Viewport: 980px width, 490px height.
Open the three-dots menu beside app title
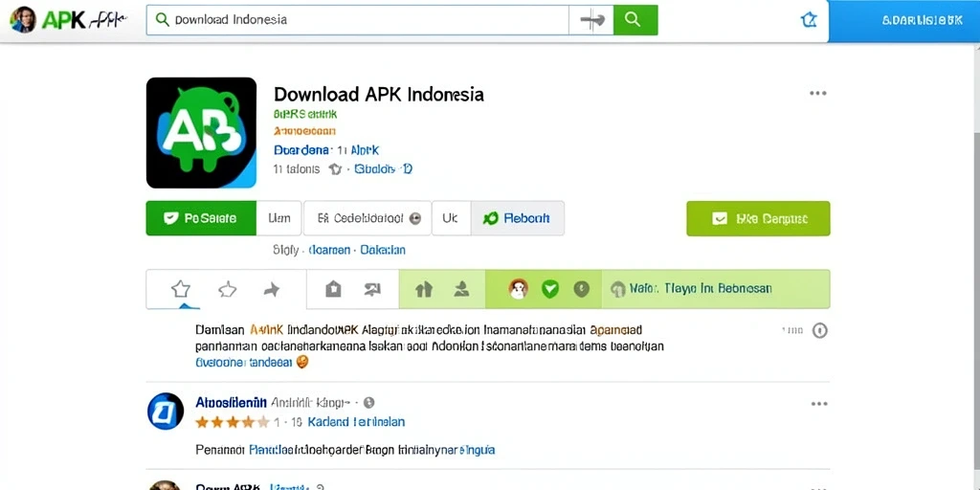[817, 93]
